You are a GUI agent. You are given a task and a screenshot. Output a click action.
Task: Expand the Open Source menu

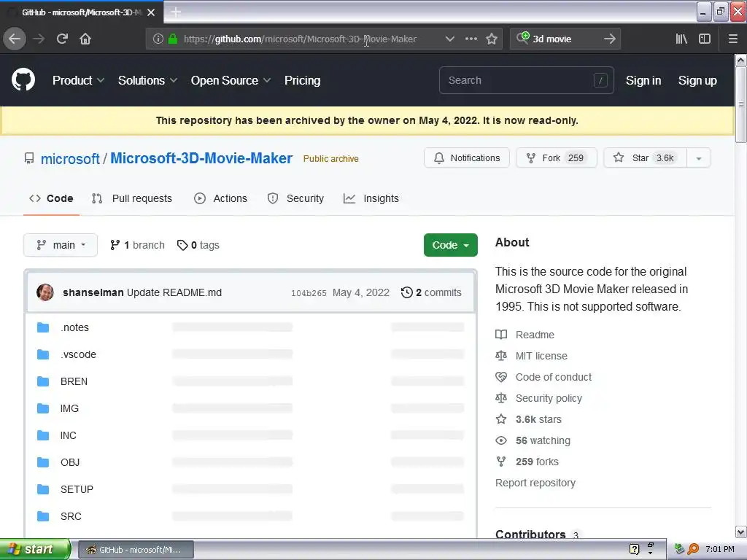(x=231, y=80)
